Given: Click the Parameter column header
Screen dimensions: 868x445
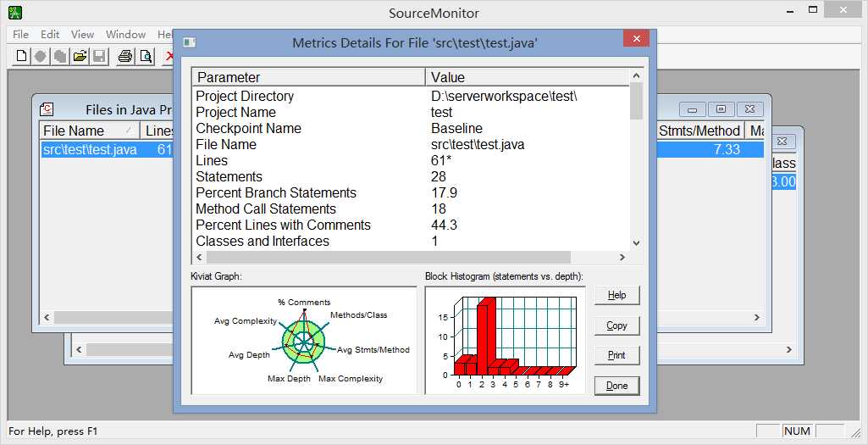Looking at the screenshot, I should (x=308, y=77).
